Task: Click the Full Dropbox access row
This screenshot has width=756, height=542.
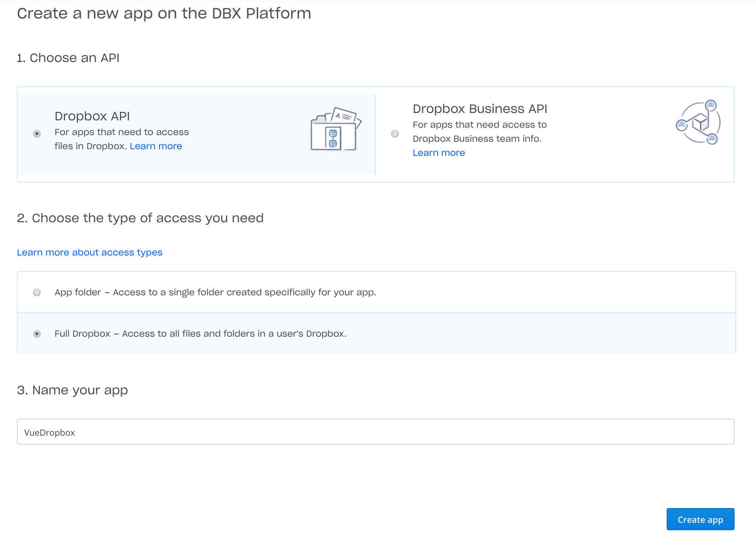Action: point(258,333)
